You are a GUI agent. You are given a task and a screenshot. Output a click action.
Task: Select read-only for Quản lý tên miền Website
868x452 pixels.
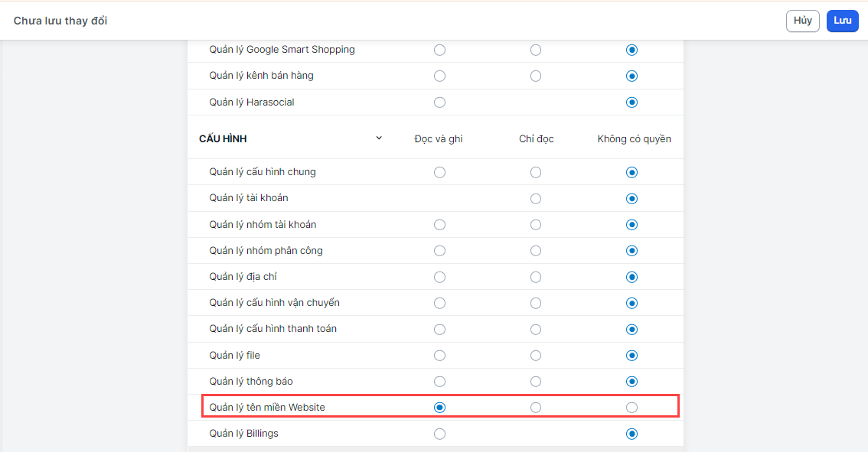tap(536, 408)
